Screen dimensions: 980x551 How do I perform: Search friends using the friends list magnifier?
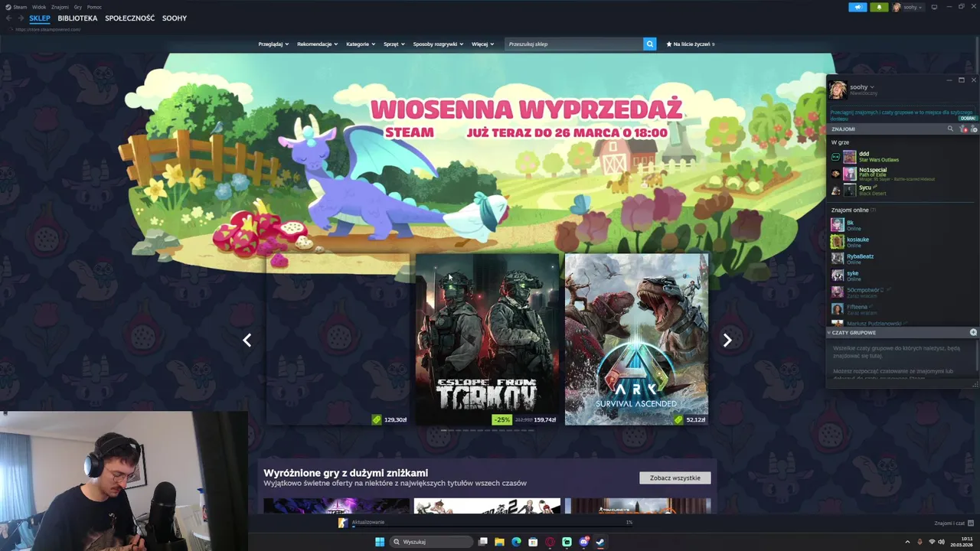click(x=951, y=129)
